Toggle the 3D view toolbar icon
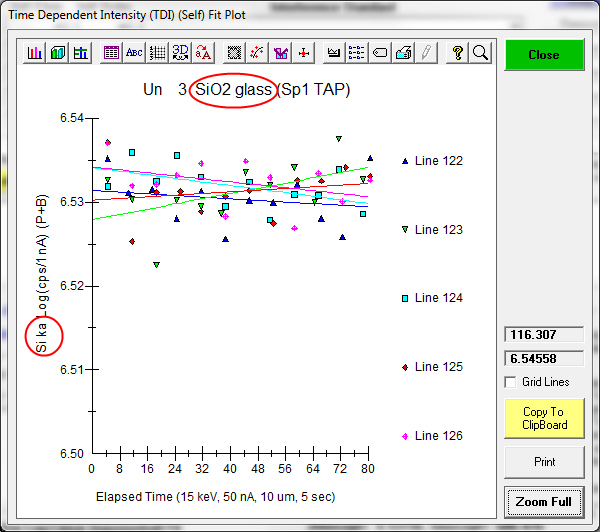Viewport: 600px width, 532px height. [180, 53]
